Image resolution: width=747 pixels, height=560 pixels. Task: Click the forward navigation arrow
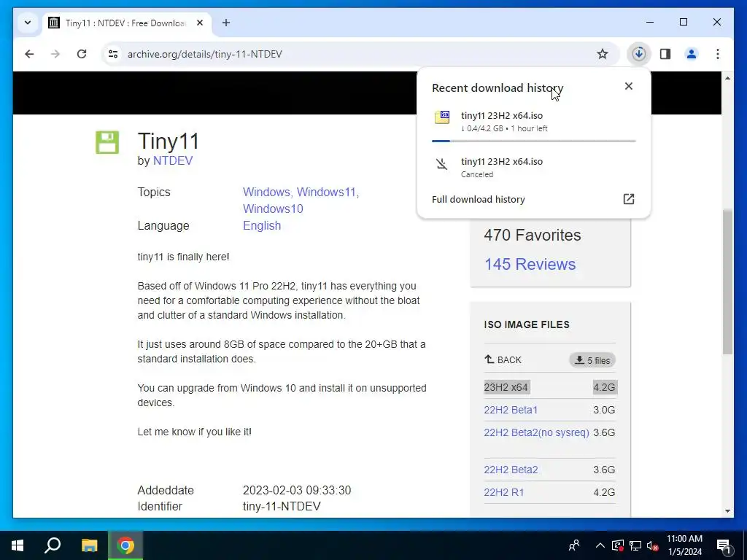pyautogui.click(x=55, y=54)
